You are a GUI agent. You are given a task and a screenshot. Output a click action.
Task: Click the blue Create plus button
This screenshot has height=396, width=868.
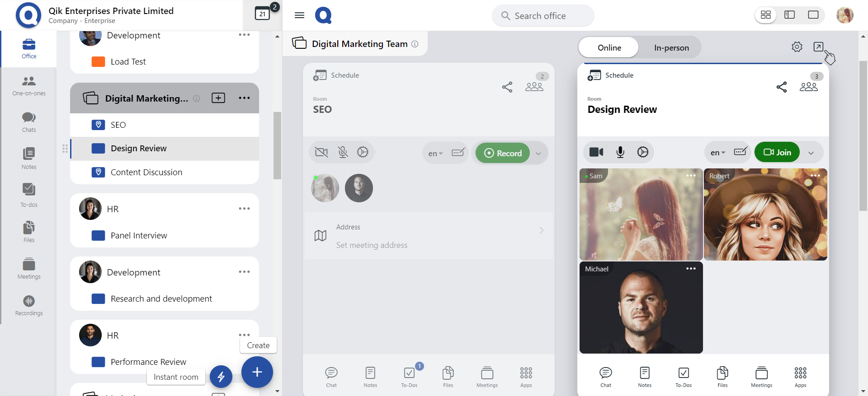click(257, 372)
